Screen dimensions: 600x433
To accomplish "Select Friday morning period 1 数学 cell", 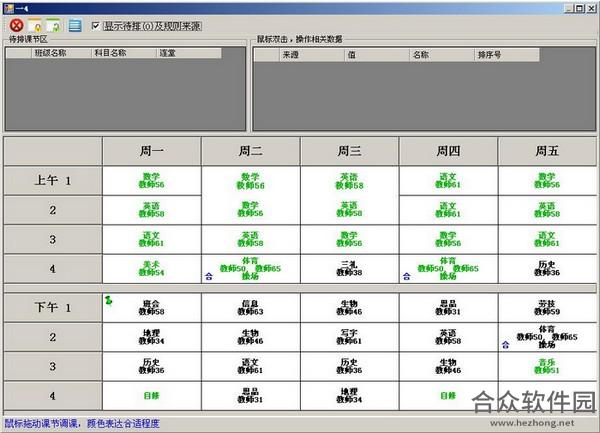I will coord(547,181).
